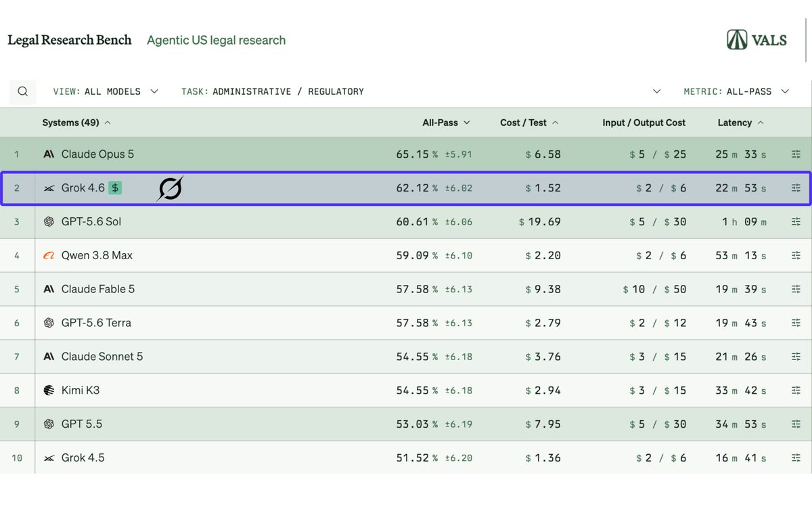
Task: Open the Grok 4.5 model name
Action: click(x=83, y=458)
